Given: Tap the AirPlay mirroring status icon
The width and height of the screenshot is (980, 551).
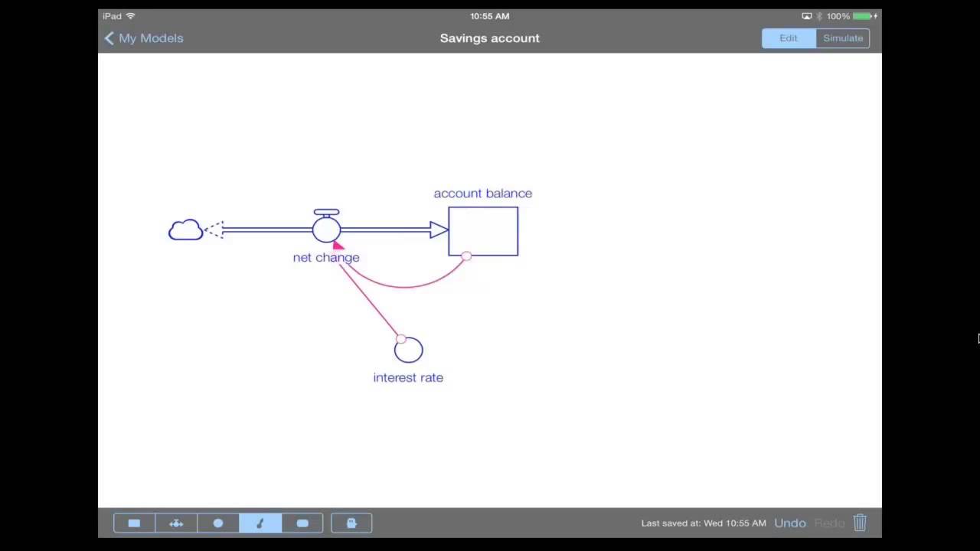Looking at the screenshot, I should tap(806, 16).
